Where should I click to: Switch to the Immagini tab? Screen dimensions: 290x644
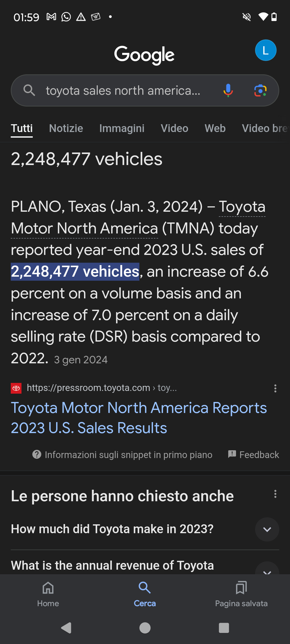pyautogui.click(x=122, y=128)
